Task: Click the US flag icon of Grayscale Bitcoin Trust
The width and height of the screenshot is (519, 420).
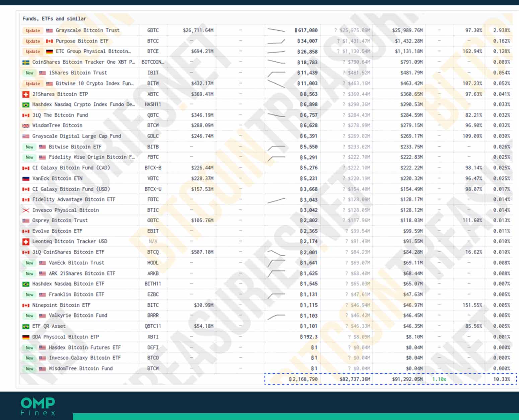Action: [50, 30]
